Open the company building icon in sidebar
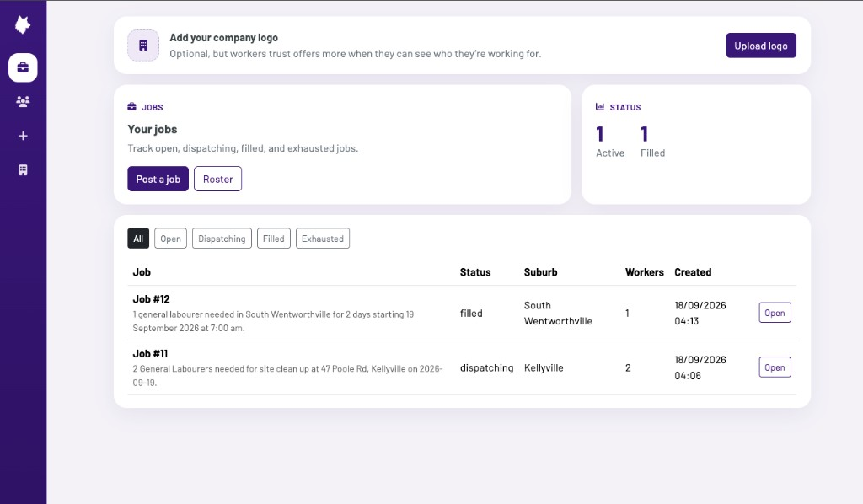This screenshot has height=504, width=863. click(x=23, y=170)
